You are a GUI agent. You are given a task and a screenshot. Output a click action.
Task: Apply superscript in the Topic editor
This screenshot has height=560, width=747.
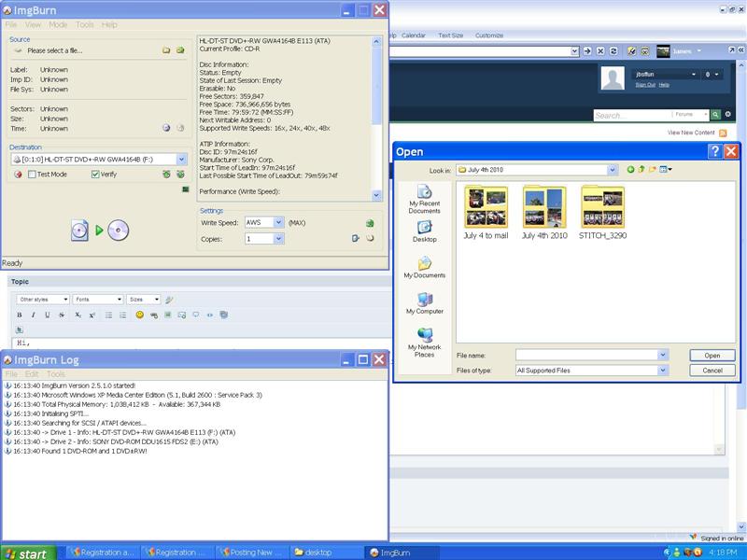[x=92, y=315]
